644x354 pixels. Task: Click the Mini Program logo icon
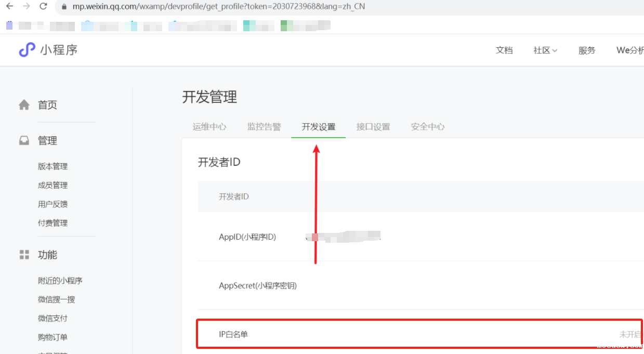pyautogui.click(x=27, y=50)
